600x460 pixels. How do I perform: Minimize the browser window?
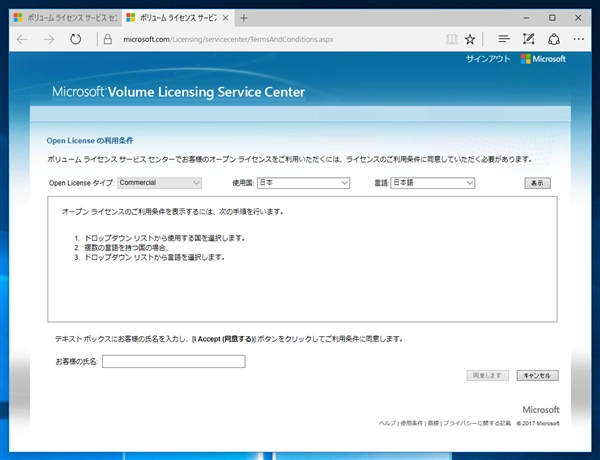(x=527, y=18)
